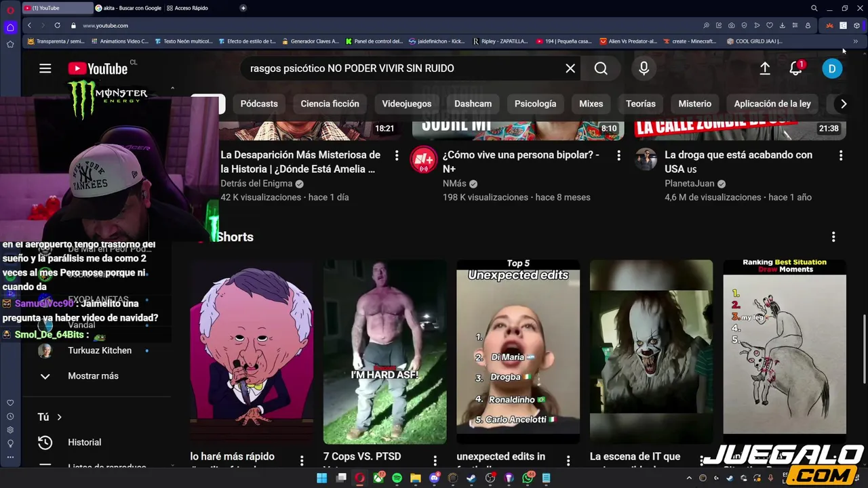Select the Videojuegos filter chip
The height and width of the screenshot is (488, 868).
tap(406, 104)
